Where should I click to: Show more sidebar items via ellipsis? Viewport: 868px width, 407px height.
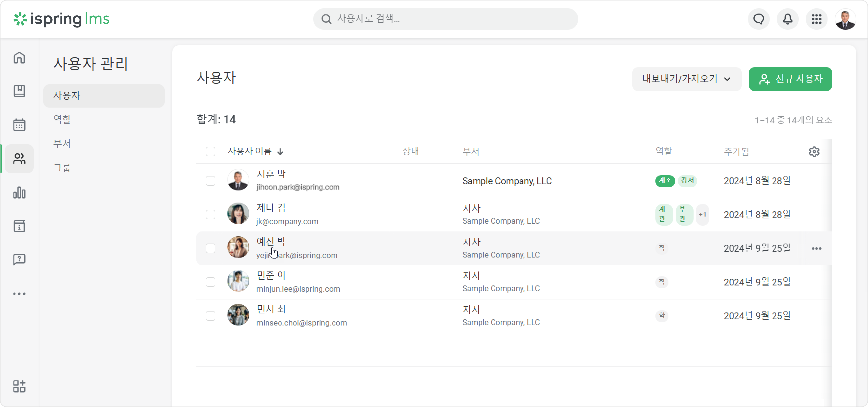pos(19,294)
